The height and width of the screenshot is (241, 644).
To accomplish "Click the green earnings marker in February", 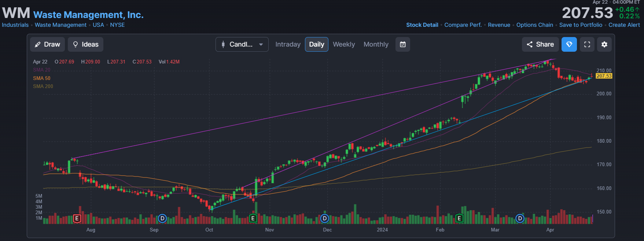I will (459, 219).
